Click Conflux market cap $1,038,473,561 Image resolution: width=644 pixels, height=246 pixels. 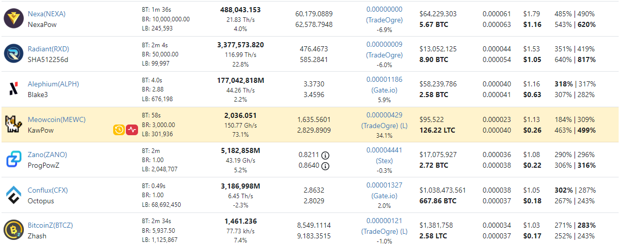coord(443,190)
